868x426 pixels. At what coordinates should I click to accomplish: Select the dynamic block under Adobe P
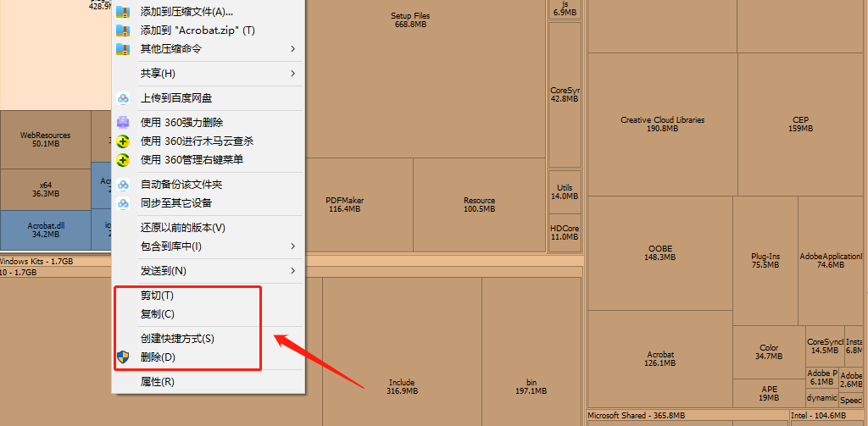[822, 398]
